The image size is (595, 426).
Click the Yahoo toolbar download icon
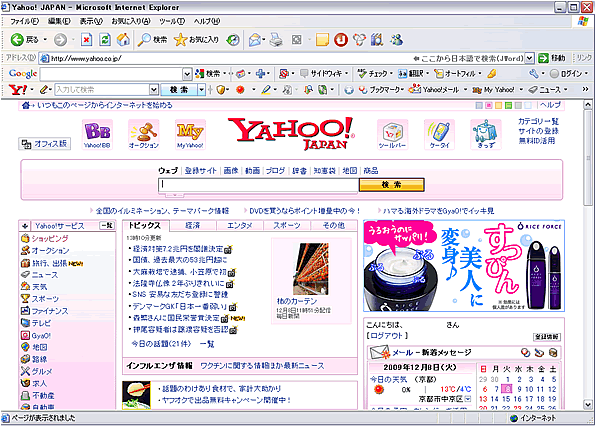(x=392, y=134)
